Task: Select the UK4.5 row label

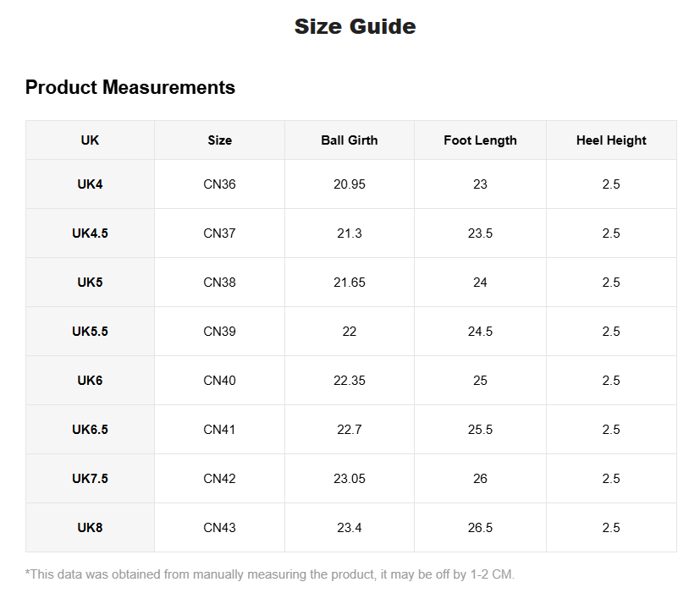Action: pyautogui.click(x=90, y=233)
